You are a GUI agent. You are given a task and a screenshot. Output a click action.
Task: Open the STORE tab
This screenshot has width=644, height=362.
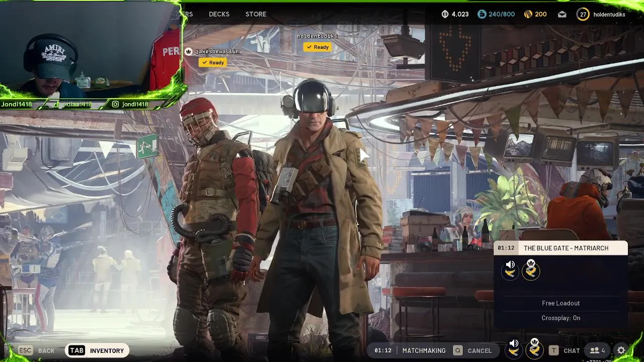tap(256, 14)
